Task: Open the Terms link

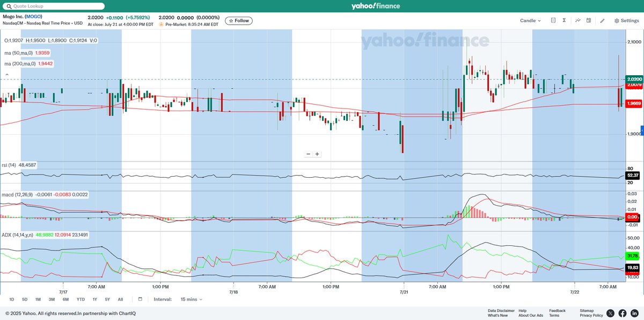Action: tap(554, 315)
